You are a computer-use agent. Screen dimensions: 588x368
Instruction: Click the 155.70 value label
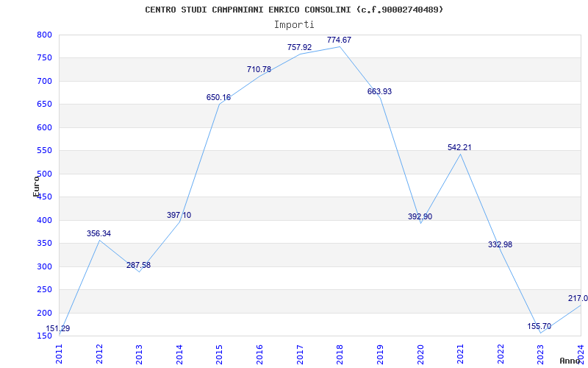(x=539, y=326)
